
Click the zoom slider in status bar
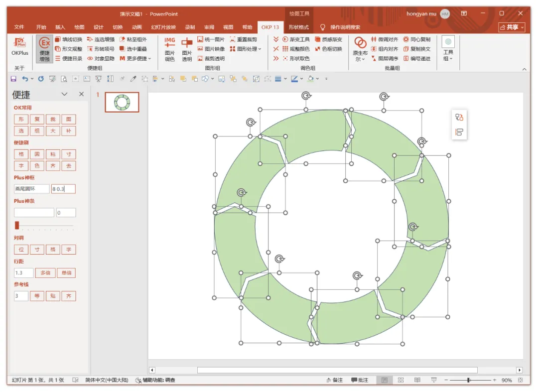468,380
